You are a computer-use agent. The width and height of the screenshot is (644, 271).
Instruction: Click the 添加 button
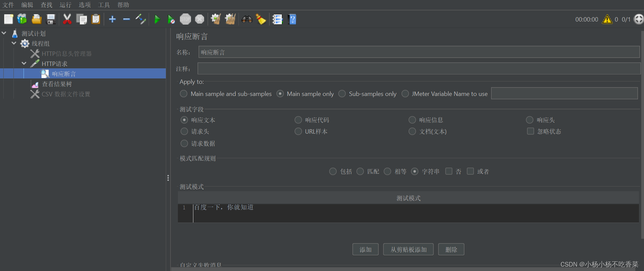(366, 249)
